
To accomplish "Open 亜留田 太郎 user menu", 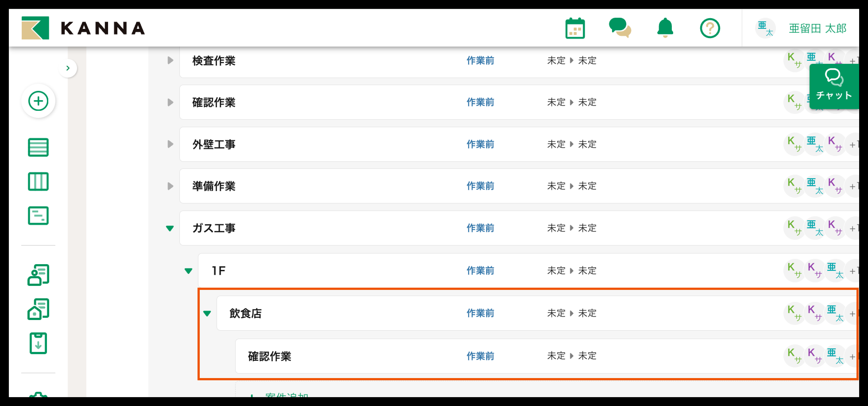I will [817, 28].
